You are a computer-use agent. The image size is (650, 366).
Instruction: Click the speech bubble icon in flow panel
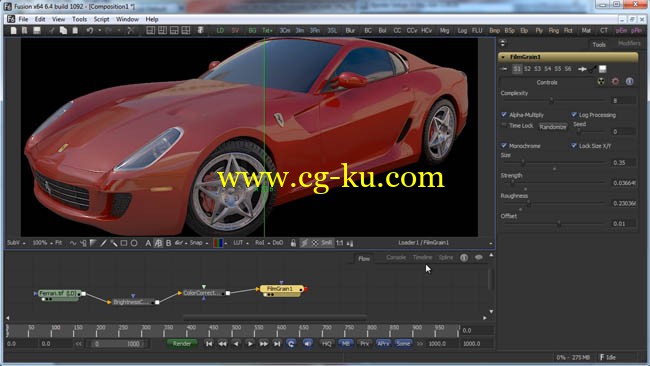pos(478,258)
